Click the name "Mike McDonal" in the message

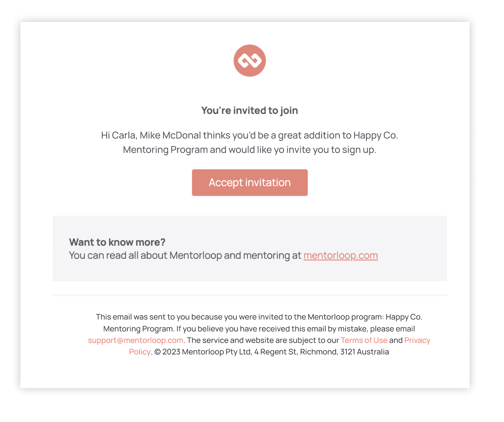170,135
